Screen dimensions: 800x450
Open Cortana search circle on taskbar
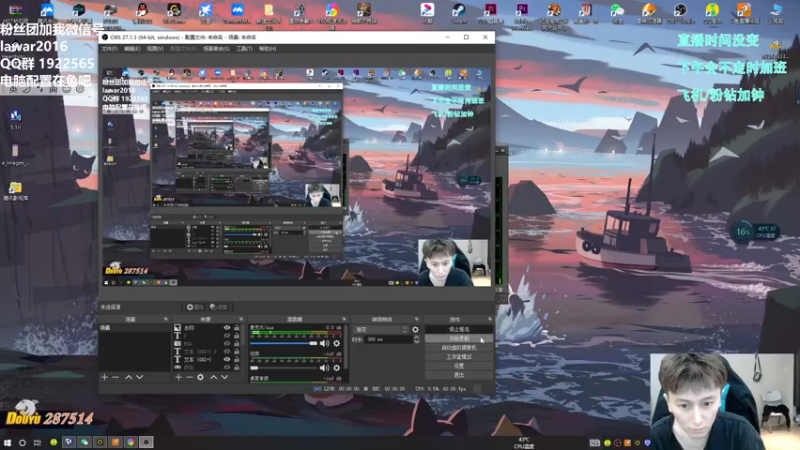point(22,442)
